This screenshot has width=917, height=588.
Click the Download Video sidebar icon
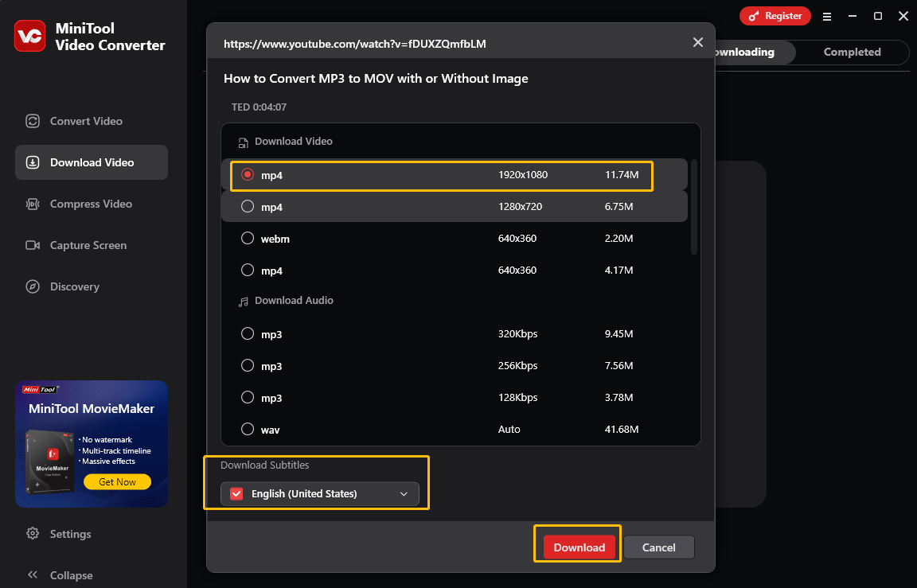[33, 162]
